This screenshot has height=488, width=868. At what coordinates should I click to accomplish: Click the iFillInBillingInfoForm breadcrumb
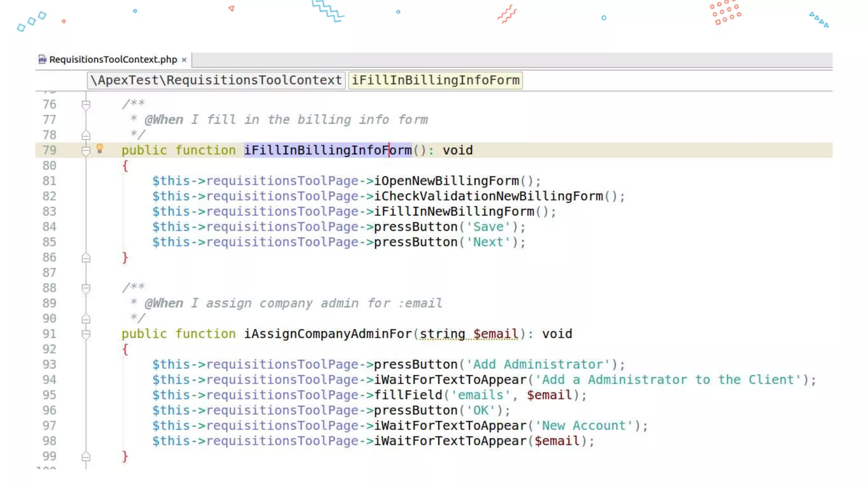435,80
